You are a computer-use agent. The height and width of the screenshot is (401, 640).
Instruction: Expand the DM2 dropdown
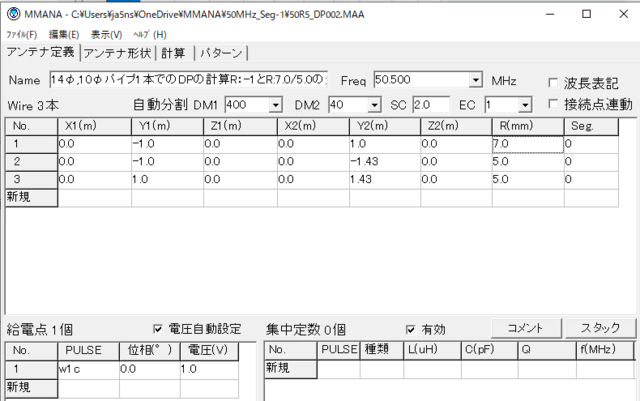[x=375, y=104]
